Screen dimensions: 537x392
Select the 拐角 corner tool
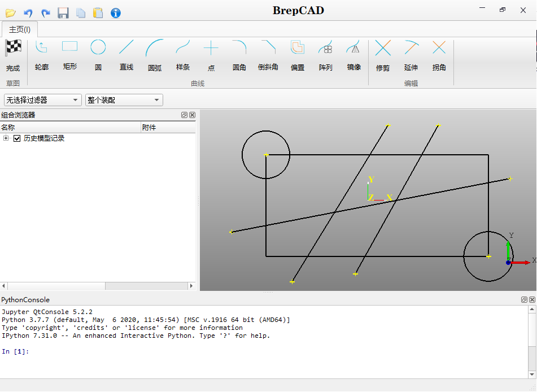point(439,55)
